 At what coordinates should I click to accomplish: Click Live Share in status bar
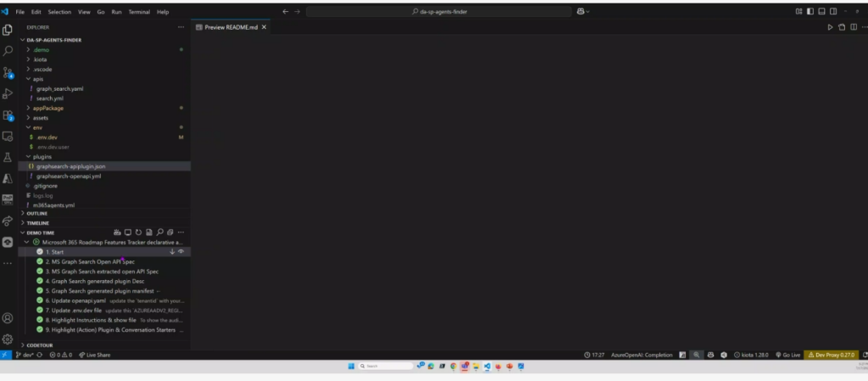95,355
